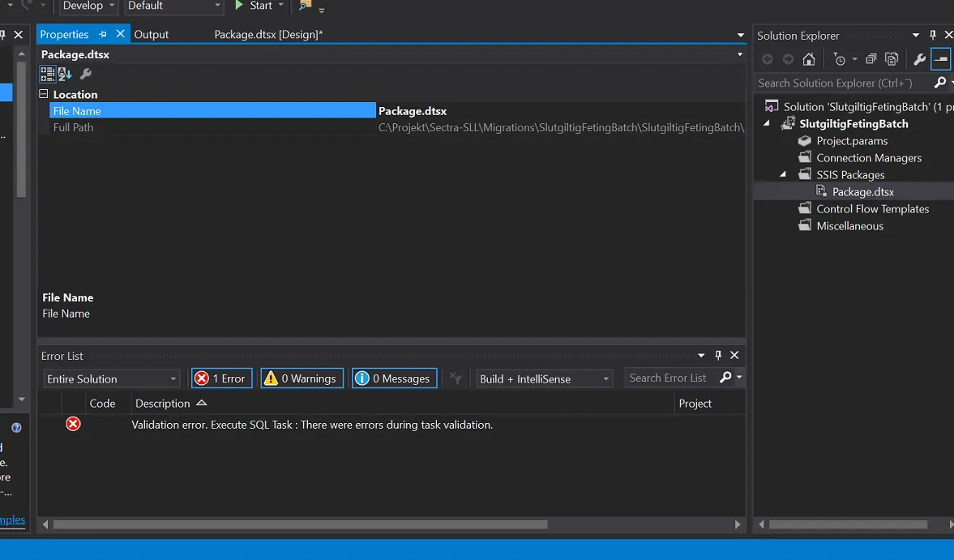
Task: Open Solution Explorer window options dropdown
Action: [x=916, y=36]
